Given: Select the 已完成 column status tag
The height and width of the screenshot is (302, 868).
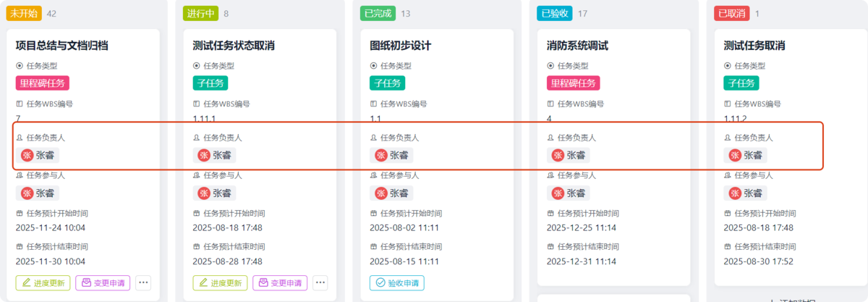Looking at the screenshot, I should (x=378, y=13).
